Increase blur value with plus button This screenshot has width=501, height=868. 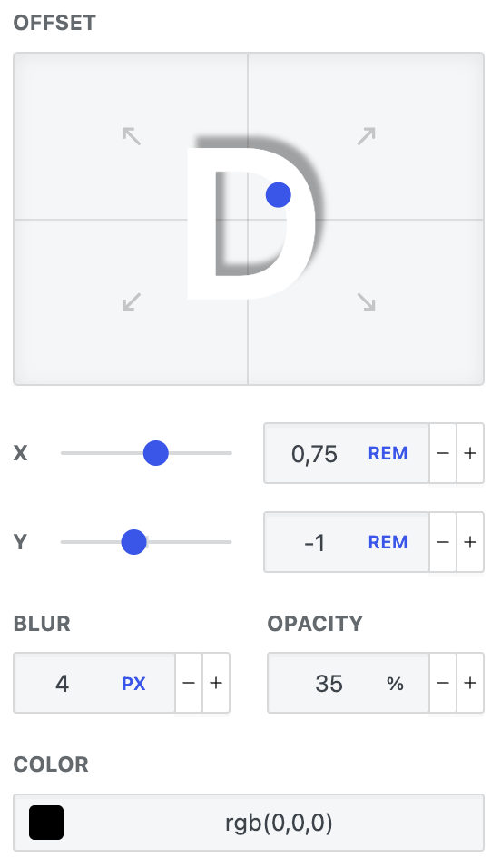click(x=216, y=683)
